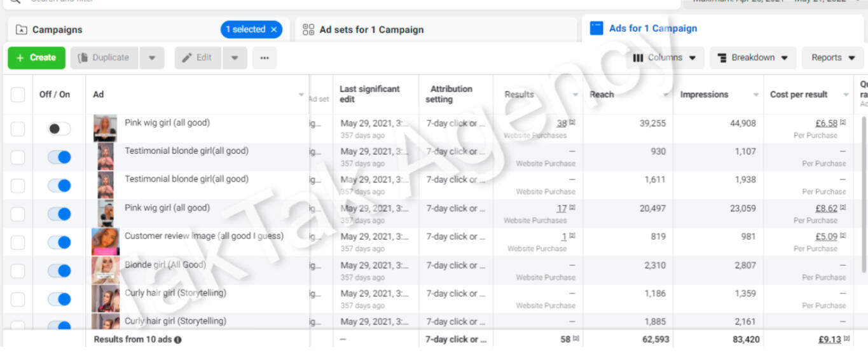Image resolution: width=868 pixels, height=353 pixels.
Task: Click the pencil Edit button
Action: pyautogui.click(x=198, y=58)
